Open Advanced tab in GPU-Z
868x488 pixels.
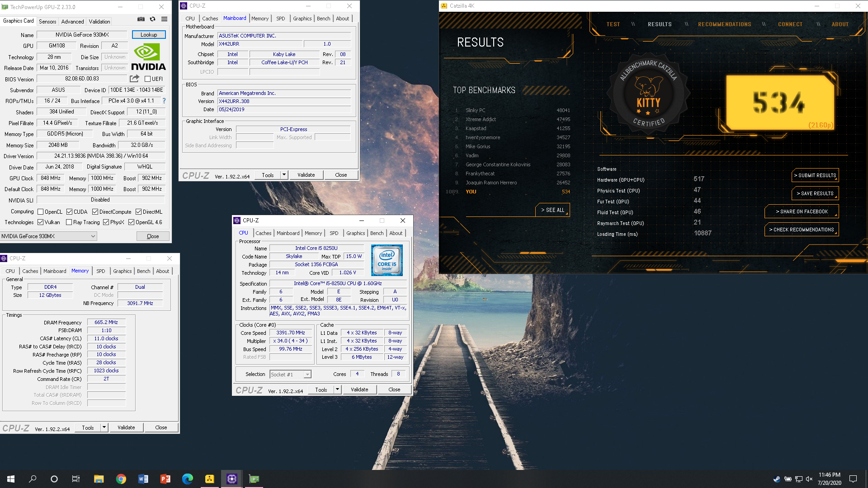[72, 21]
